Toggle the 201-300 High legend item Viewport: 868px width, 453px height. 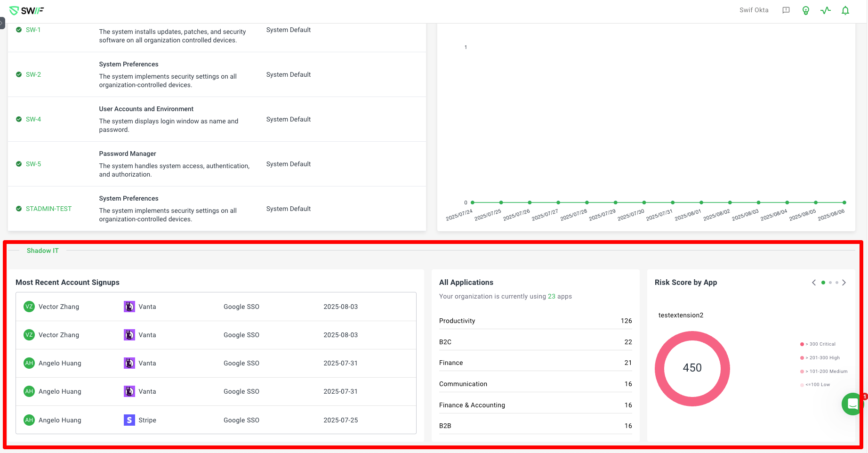coord(821,358)
